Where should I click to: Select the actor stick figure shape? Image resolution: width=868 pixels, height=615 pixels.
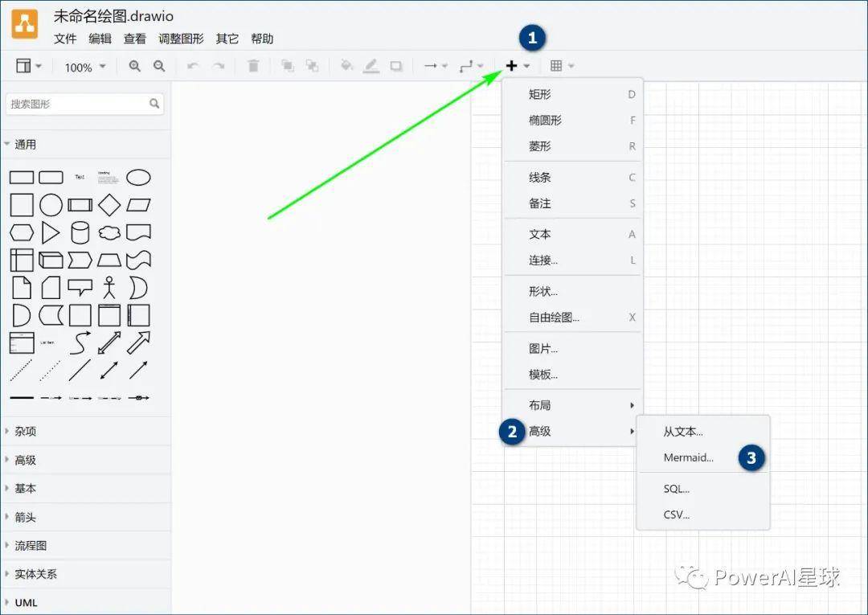point(109,288)
